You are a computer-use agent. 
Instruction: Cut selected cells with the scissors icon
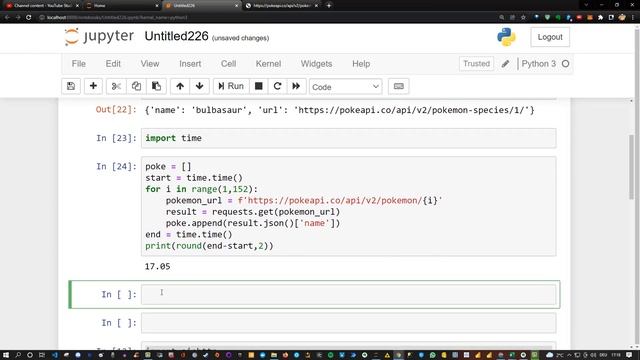pos(116,86)
